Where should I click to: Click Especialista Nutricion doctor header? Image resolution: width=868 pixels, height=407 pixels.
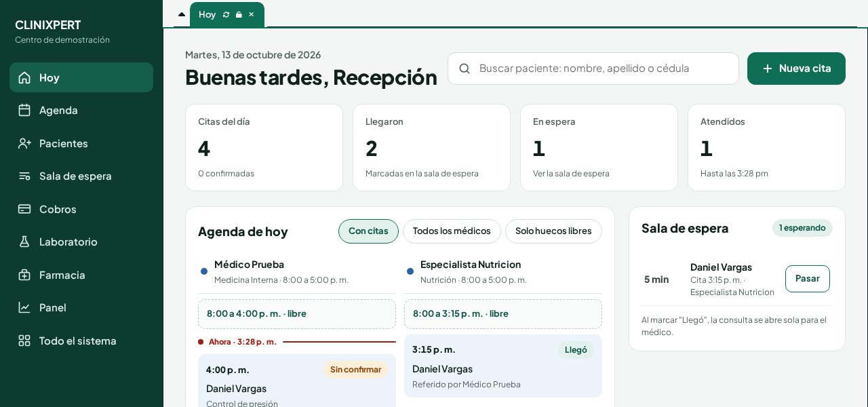pyautogui.click(x=471, y=265)
